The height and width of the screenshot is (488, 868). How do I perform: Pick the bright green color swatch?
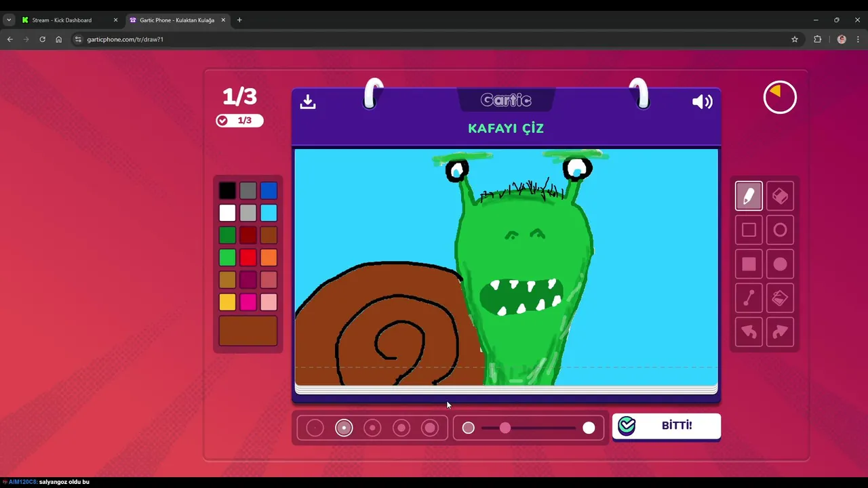[x=227, y=258]
